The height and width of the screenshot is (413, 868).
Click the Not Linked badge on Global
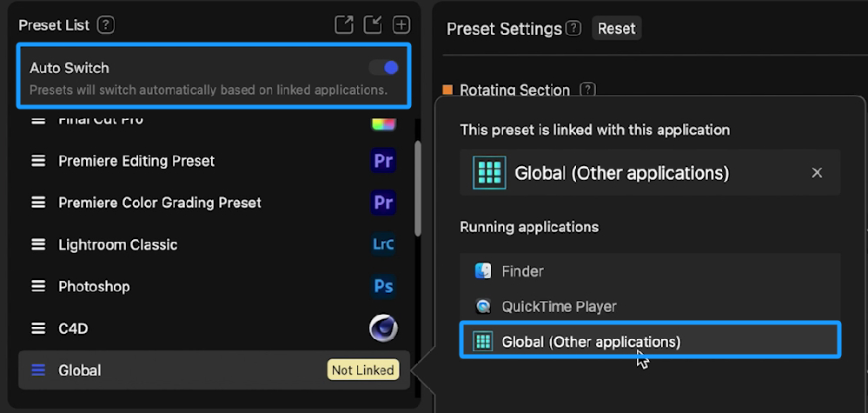click(363, 370)
